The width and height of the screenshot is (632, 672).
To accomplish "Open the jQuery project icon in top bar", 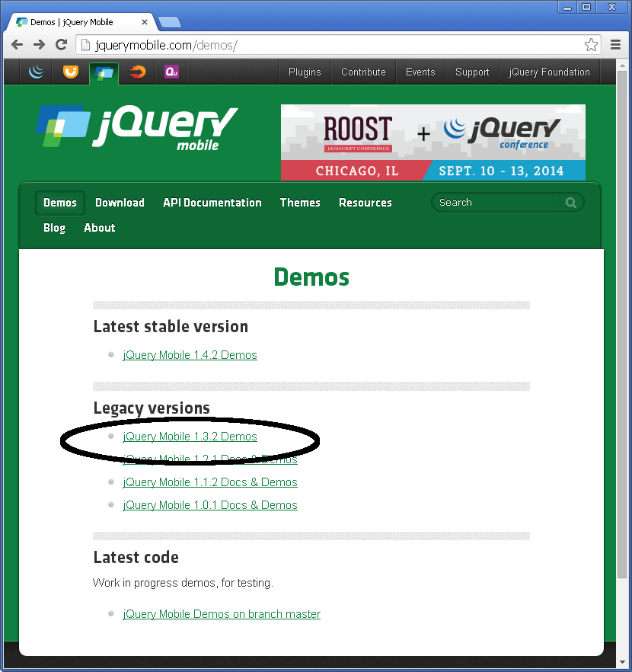I will (x=37, y=72).
